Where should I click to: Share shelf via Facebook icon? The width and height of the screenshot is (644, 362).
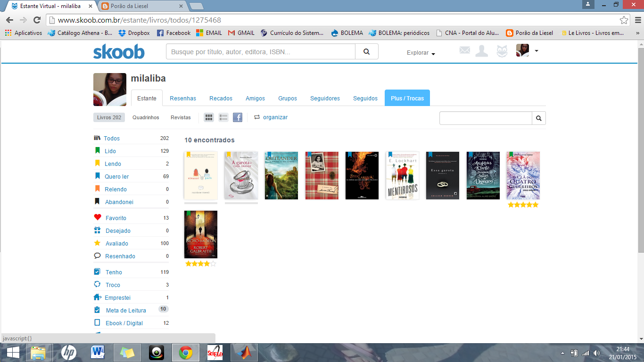tap(238, 117)
